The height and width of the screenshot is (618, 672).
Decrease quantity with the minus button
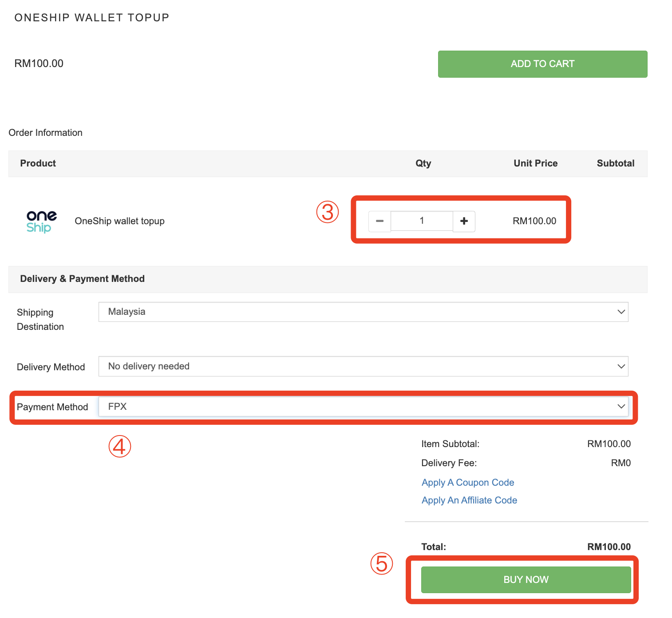(379, 221)
